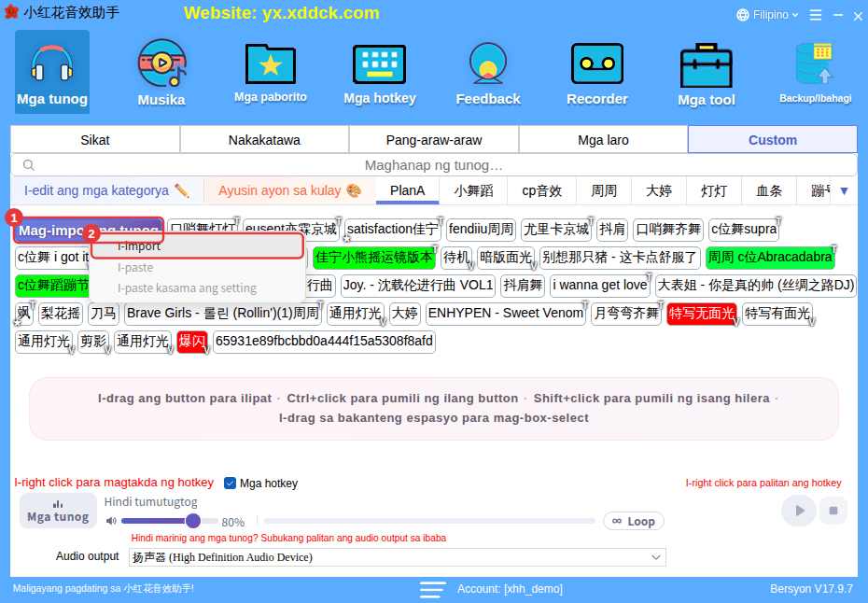The width and height of the screenshot is (868, 603).
Task: Expand the category tabs overflow arrow
Action: tap(844, 191)
